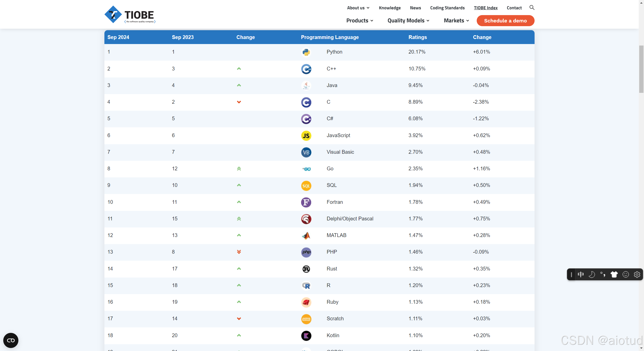Image resolution: width=644 pixels, height=351 pixels.
Task: Go to Coding Standards page
Action: (x=447, y=8)
